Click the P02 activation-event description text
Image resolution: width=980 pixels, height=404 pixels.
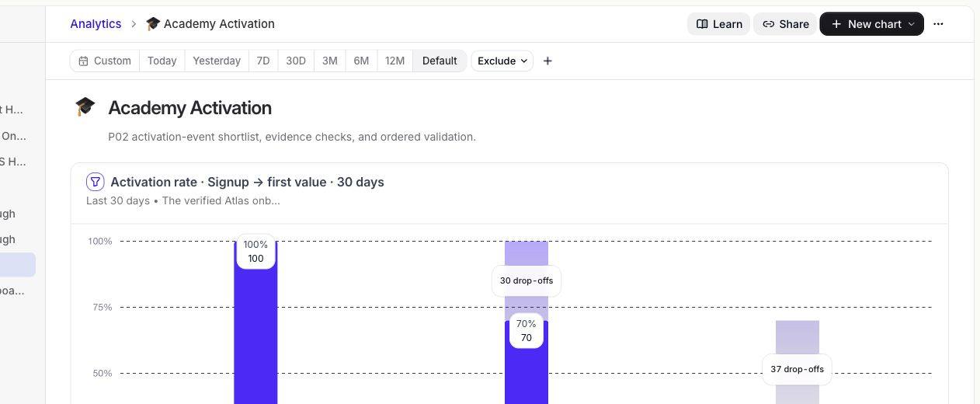292,137
